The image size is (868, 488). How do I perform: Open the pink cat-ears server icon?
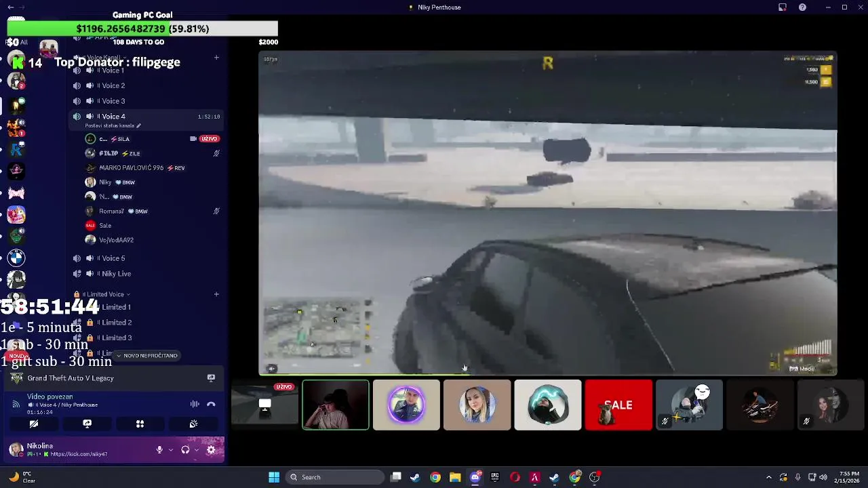(x=16, y=193)
